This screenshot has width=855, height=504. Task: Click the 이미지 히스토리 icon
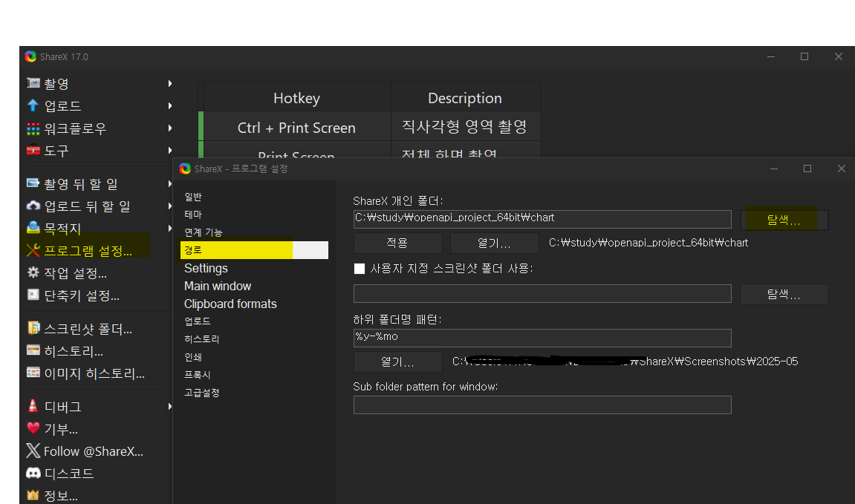(33, 373)
